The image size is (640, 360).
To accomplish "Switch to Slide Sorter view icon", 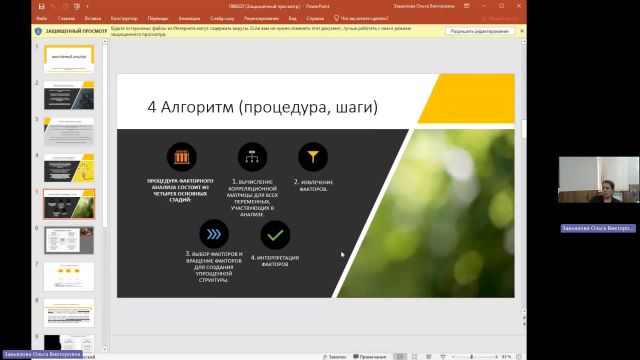I will pos(414,357).
